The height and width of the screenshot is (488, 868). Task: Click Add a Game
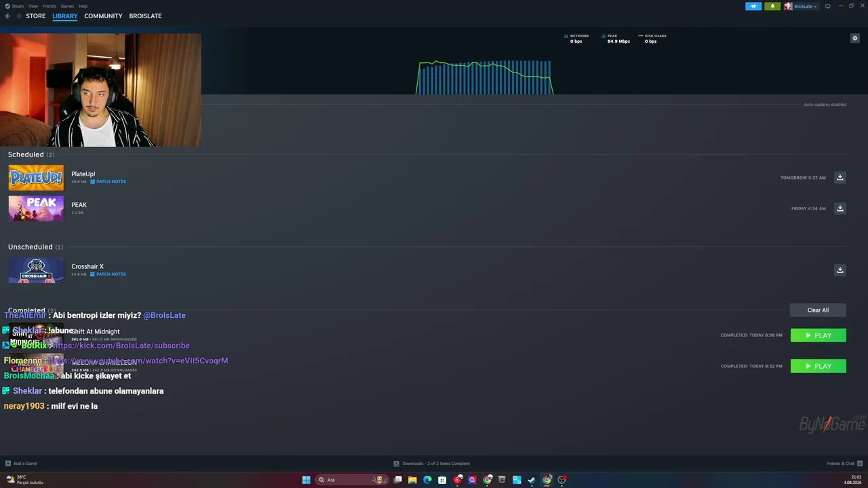(21, 464)
